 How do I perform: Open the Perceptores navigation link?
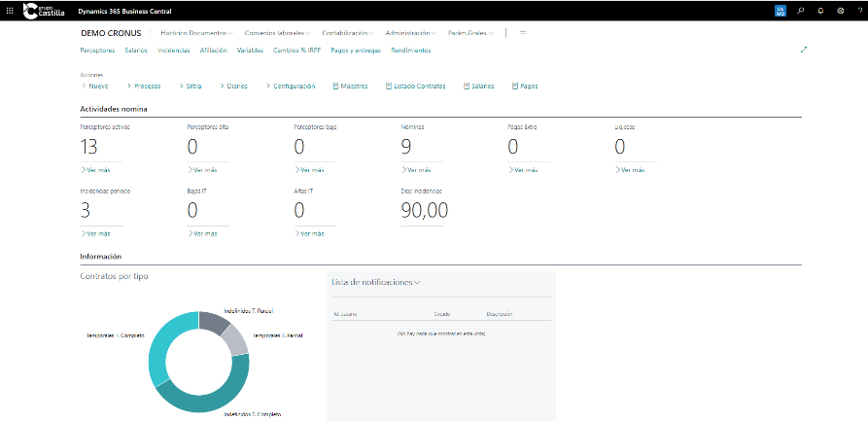tap(97, 50)
